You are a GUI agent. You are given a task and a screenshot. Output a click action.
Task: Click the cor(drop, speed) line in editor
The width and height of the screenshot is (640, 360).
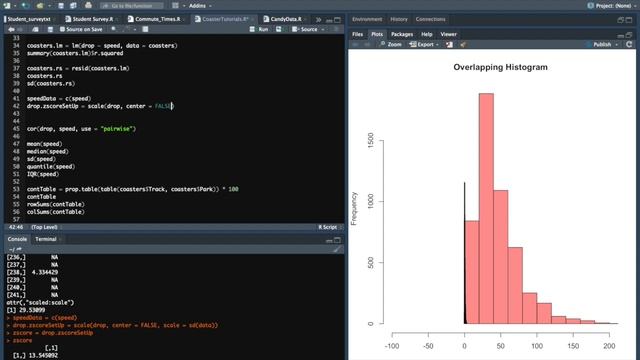point(81,129)
